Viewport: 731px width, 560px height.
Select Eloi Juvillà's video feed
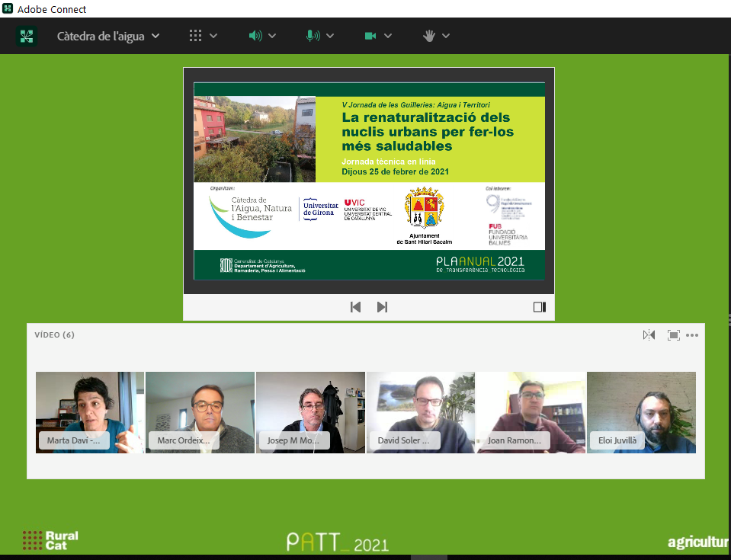tap(641, 412)
